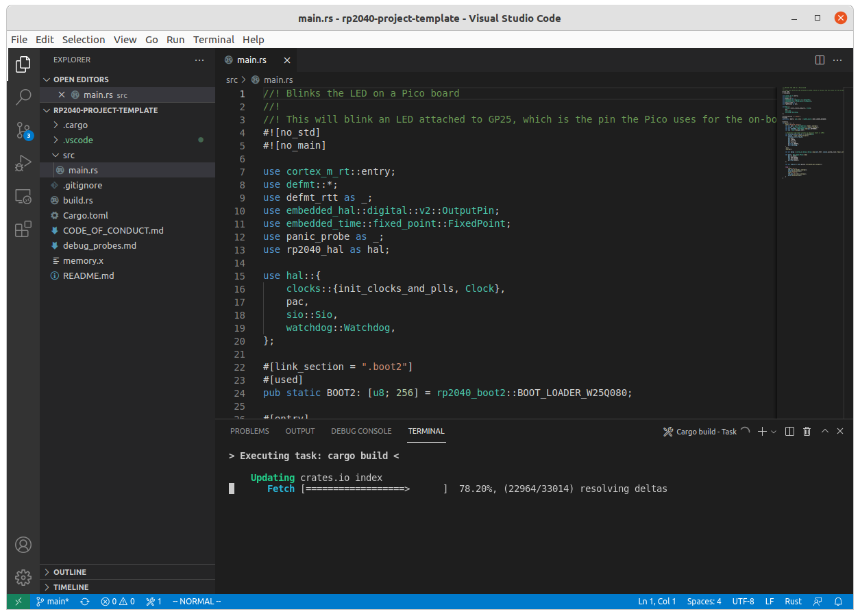Open the Remote Explorer view
This screenshot has width=860, height=616.
tap(23, 197)
